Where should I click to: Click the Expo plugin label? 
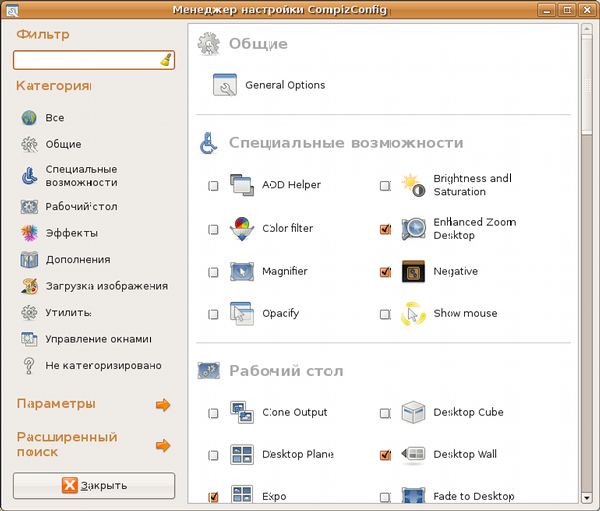[x=274, y=496]
